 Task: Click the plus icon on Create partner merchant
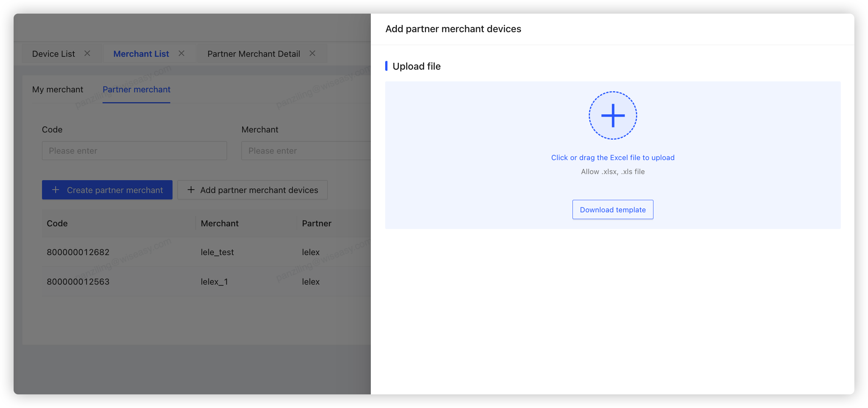click(56, 190)
